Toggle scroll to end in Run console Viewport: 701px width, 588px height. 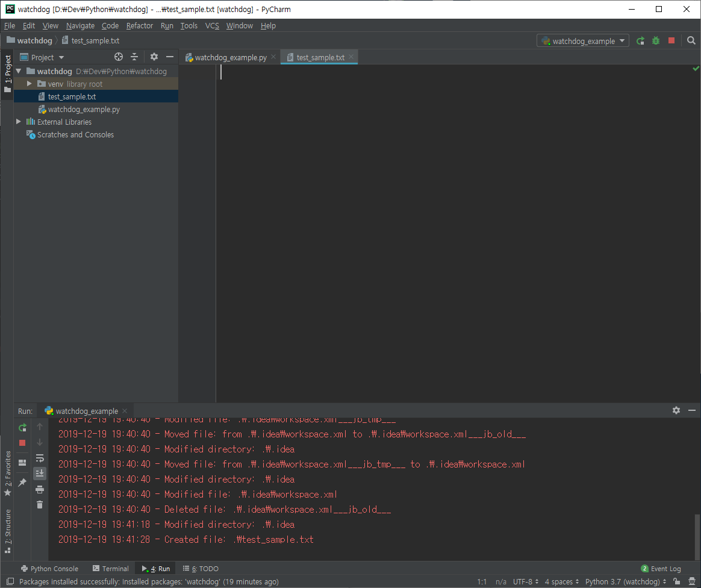[x=40, y=473]
